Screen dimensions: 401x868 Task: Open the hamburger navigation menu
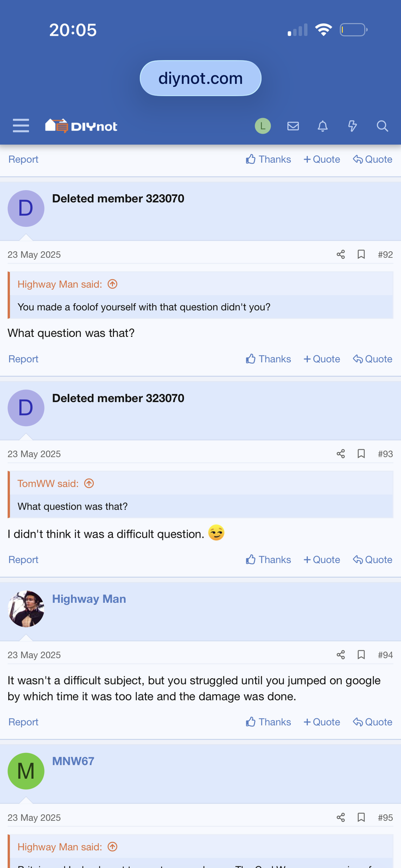[21, 126]
